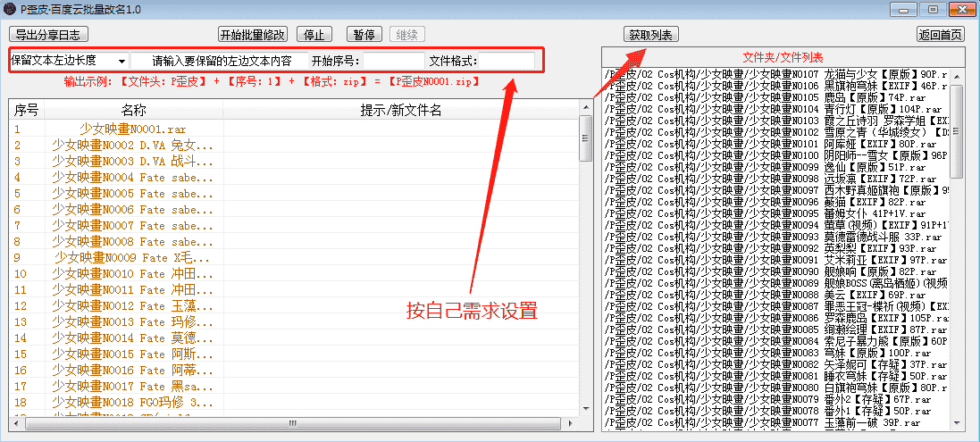Click the 提示/新文件名 column header
The width and height of the screenshot is (980, 442).
400,110
